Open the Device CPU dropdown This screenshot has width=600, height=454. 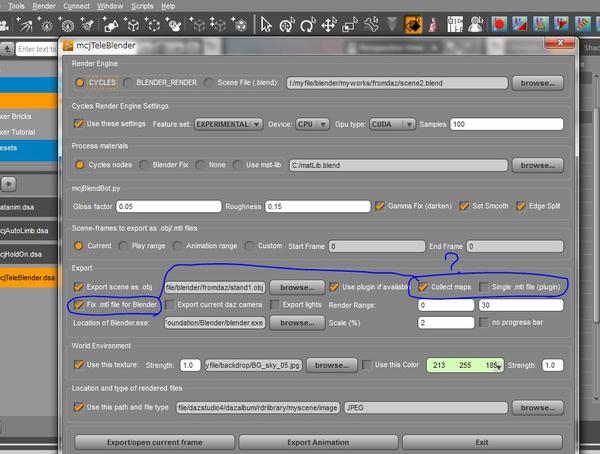[312, 124]
